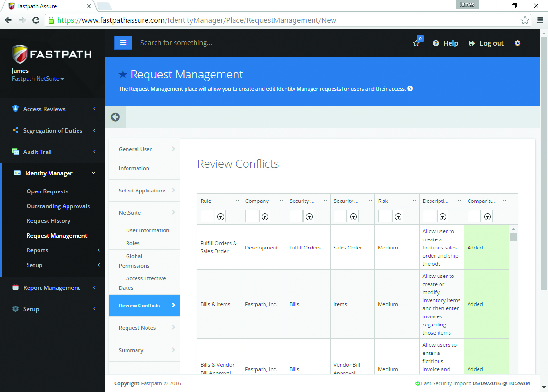Click the blue star beside Request Management title

click(123, 74)
